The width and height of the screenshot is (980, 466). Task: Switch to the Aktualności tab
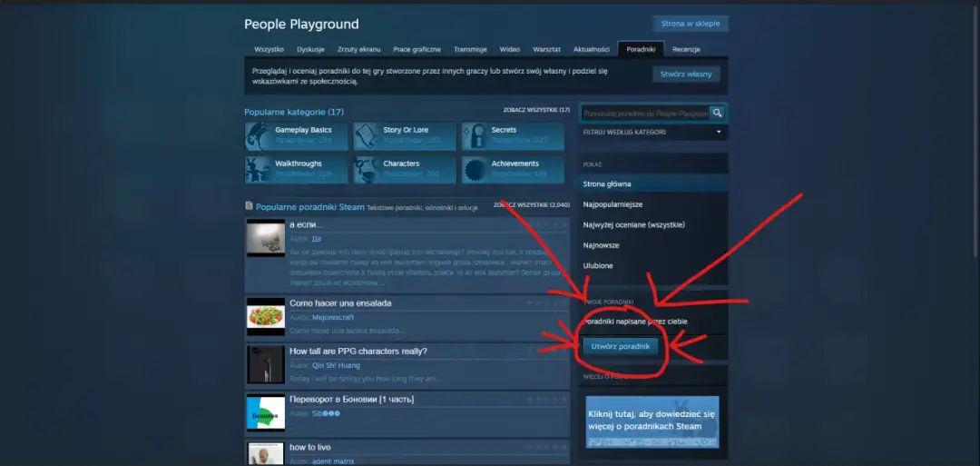pyautogui.click(x=592, y=49)
